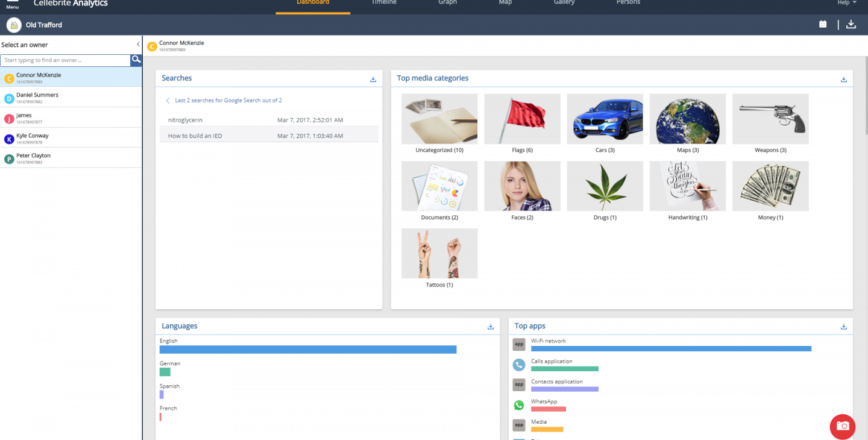Open the Weapons media category
868x440 pixels.
[x=770, y=123]
